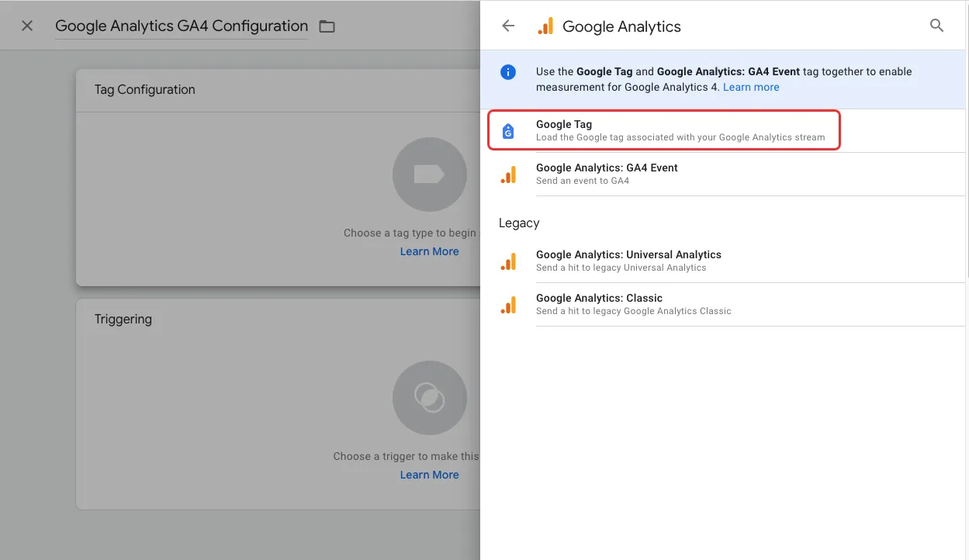Click the Classic analytics bar chart icon

508,305
